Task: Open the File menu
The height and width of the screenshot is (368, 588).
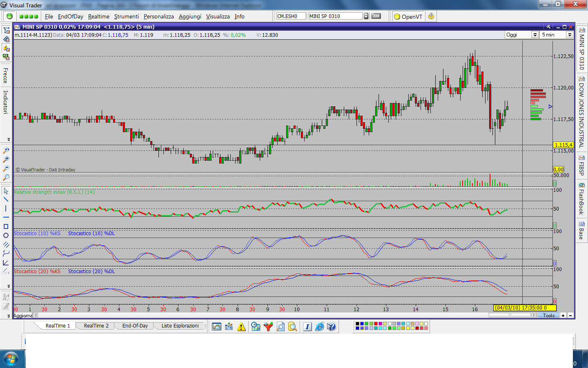Action: click(x=49, y=16)
